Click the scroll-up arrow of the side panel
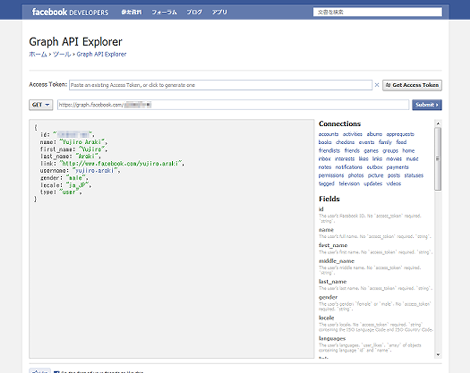Viewport: 470px width, 373px height. point(438,123)
